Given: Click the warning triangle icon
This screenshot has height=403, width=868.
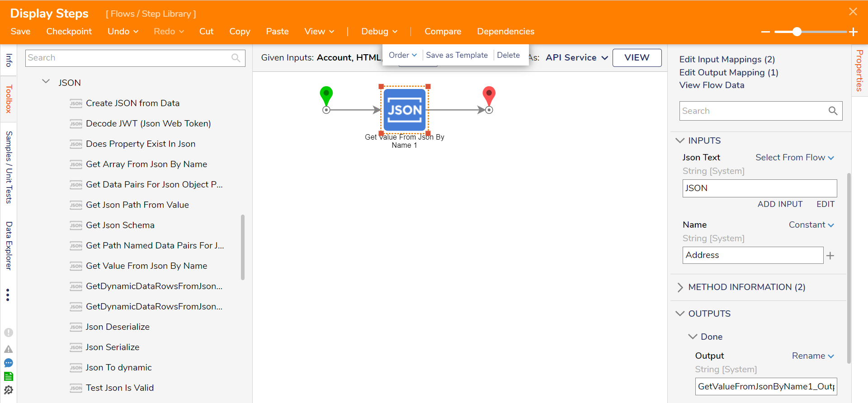Looking at the screenshot, I should (9, 349).
